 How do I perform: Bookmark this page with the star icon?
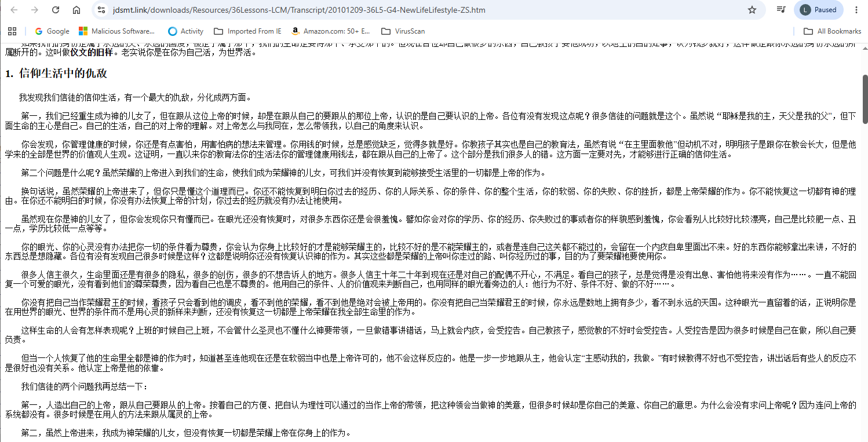[752, 10]
